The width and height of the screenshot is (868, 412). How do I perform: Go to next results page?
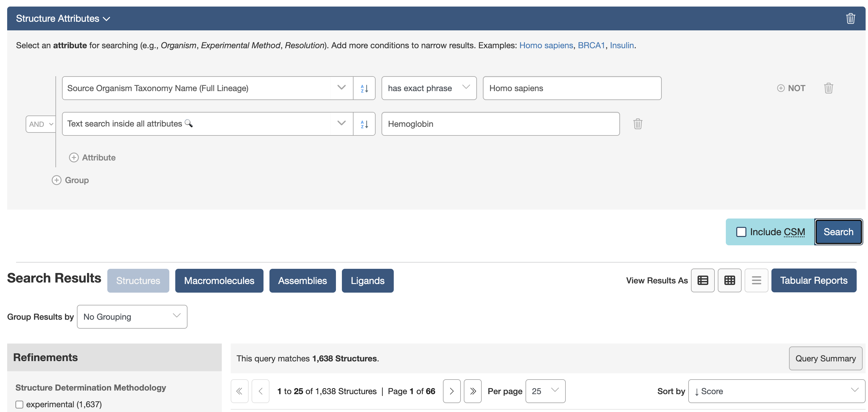tap(452, 391)
